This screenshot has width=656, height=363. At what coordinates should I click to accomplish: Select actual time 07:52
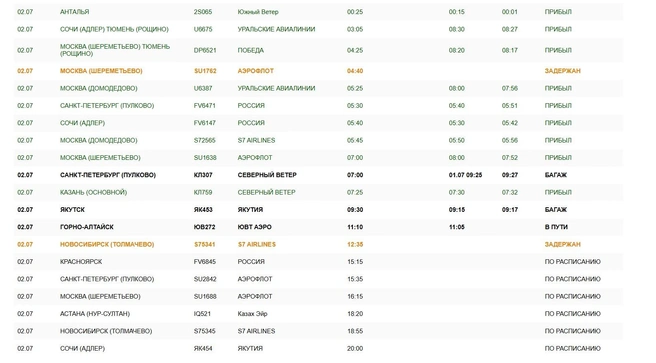510,158
